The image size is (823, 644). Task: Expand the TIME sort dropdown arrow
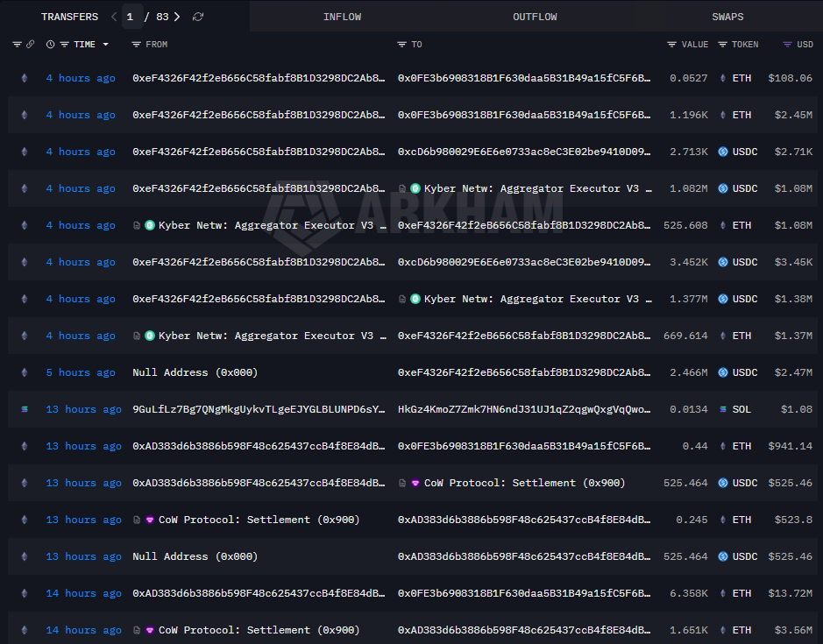coord(105,45)
